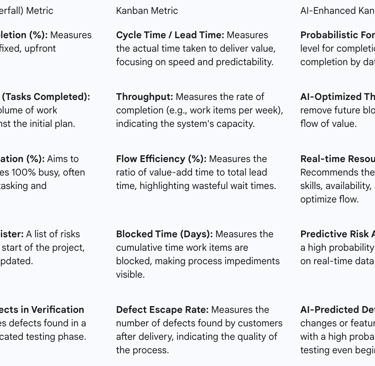Image resolution: width=375 pixels, height=366 pixels.
Task: Click 'highlighting wasteful wait times' text
Action: (208, 186)
